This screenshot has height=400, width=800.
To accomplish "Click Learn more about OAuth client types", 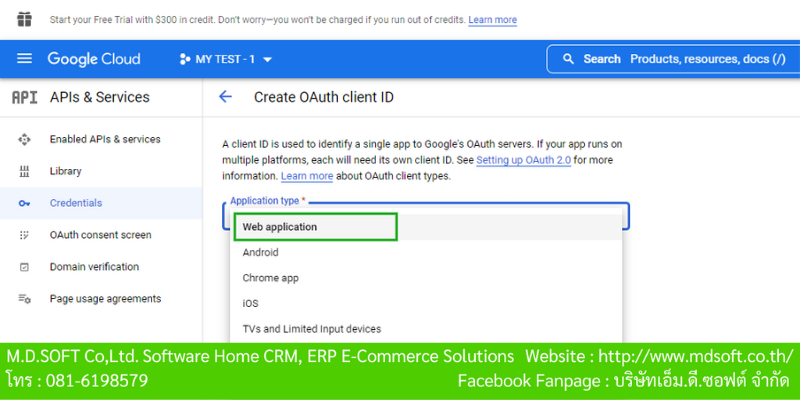I will (x=307, y=177).
